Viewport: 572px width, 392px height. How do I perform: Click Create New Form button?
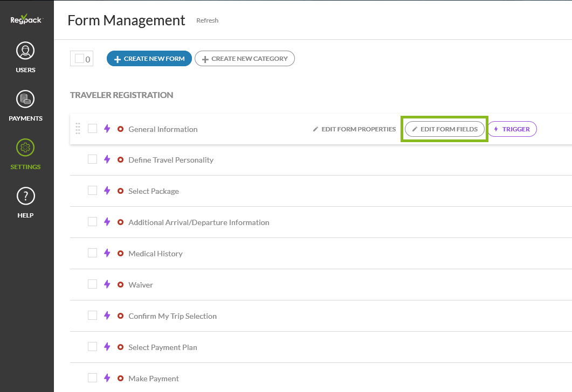149,59
